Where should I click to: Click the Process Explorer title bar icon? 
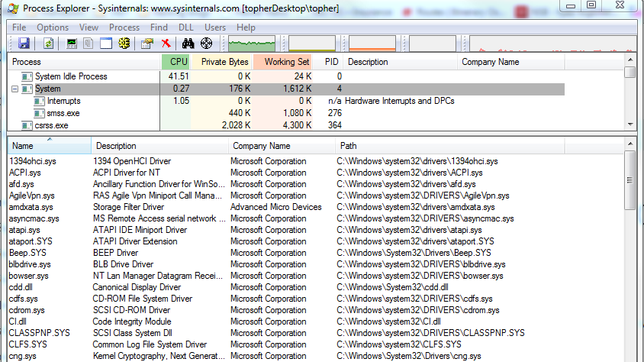point(13,8)
